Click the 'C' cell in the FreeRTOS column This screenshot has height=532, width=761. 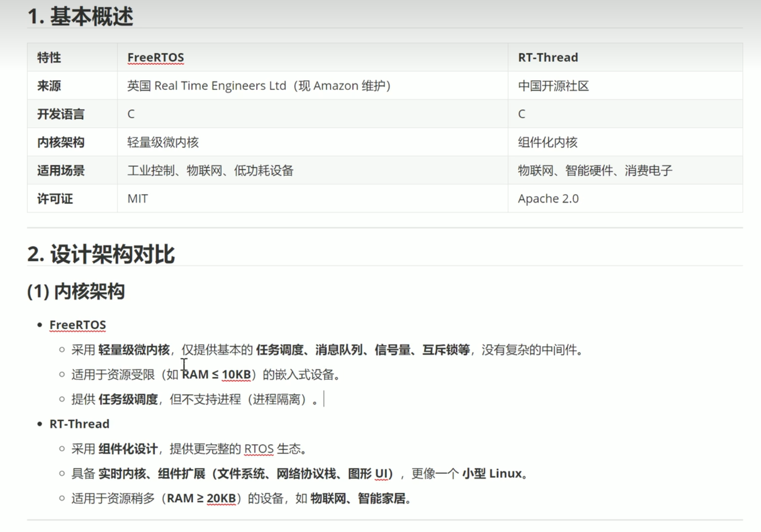pyautogui.click(x=312, y=114)
